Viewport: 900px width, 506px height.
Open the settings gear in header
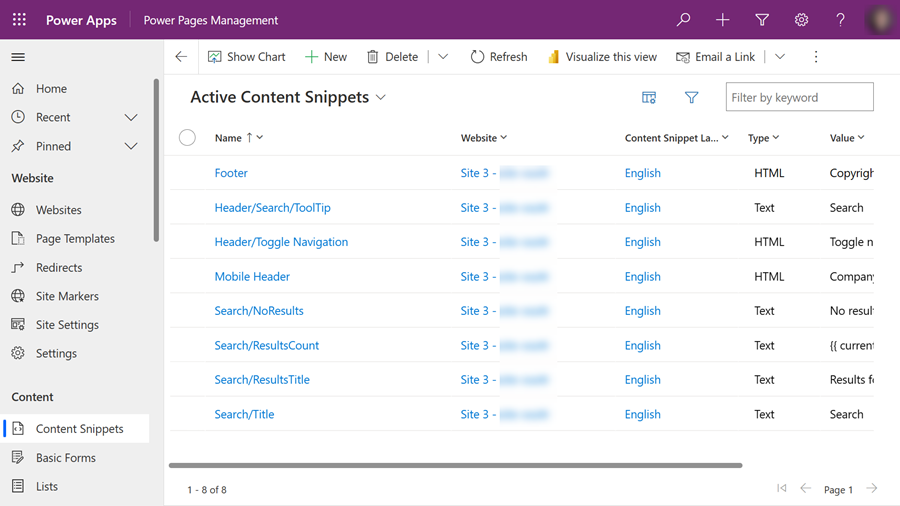801,20
